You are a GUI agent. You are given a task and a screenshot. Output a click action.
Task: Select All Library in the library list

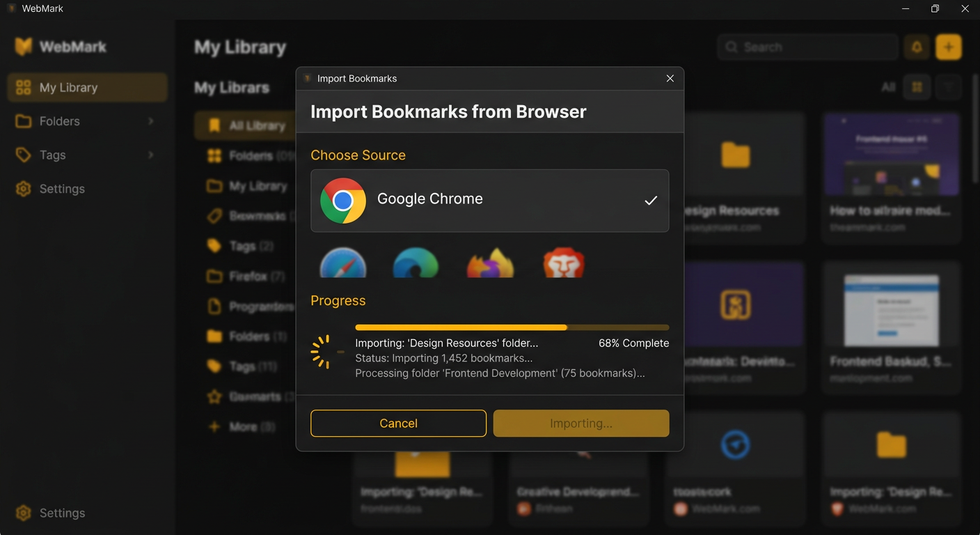tap(245, 125)
